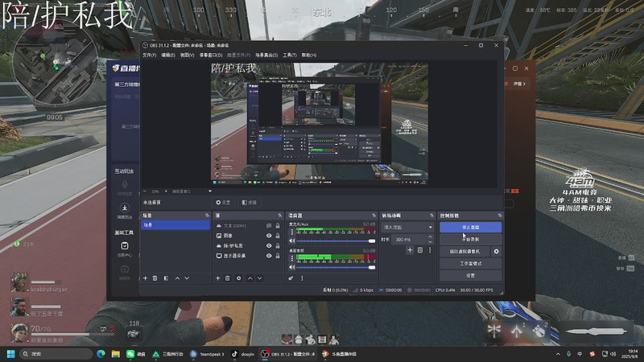Open source properties gear in Sources panel
The height and width of the screenshot is (362, 644).
click(238, 278)
